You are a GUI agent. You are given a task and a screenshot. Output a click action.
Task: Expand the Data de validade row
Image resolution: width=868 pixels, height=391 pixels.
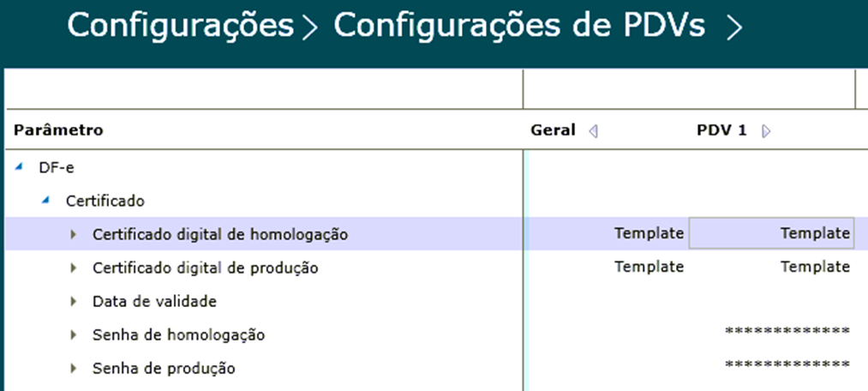point(74,302)
